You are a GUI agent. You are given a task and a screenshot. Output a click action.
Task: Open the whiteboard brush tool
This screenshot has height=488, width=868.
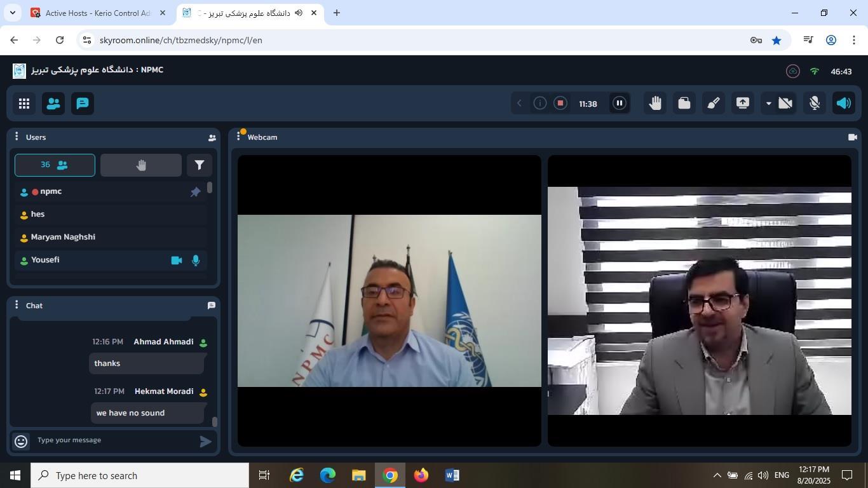[714, 104]
